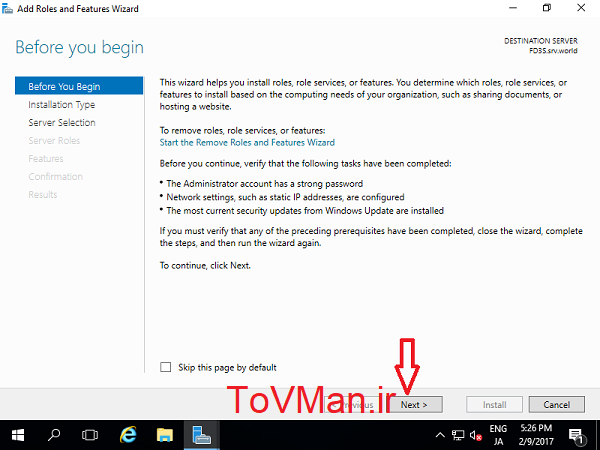The image size is (600, 450).
Task: Open ENG JA input language indicator
Action: click(x=498, y=435)
